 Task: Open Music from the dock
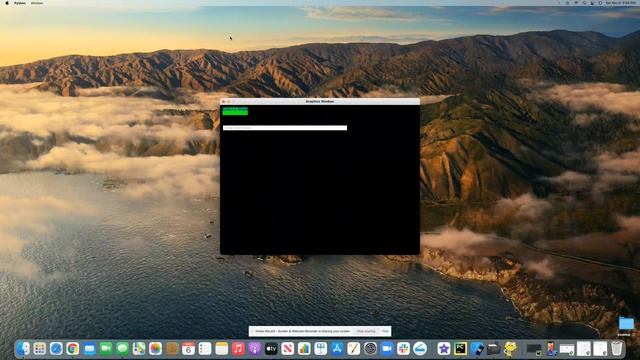(238, 349)
